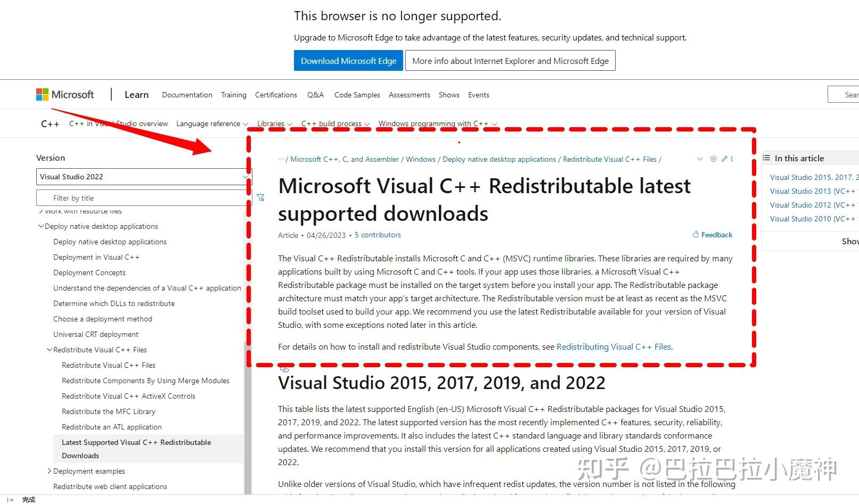Image resolution: width=859 pixels, height=504 pixels.
Task: Jump to Visual Studio 2012 section link
Action: pos(813,205)
